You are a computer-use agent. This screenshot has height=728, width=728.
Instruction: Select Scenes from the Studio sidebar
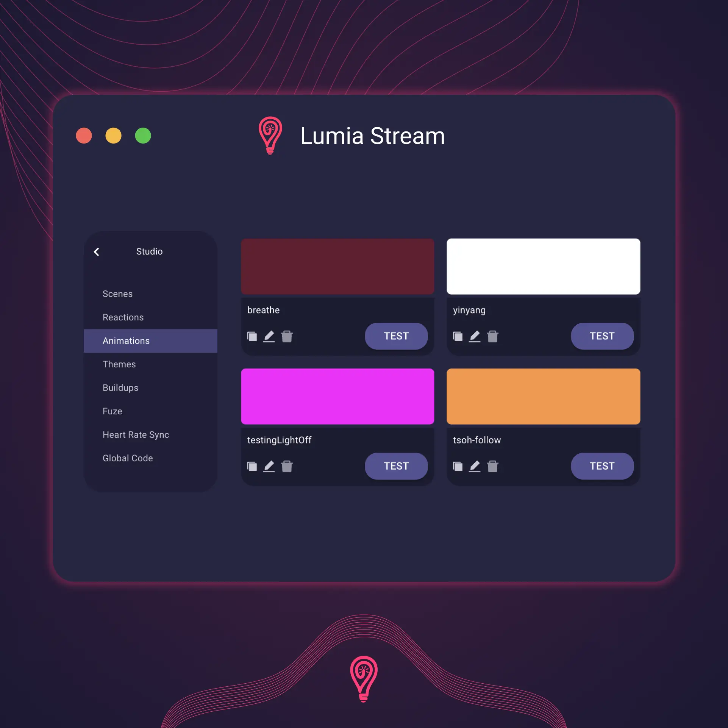coord(117,293)
